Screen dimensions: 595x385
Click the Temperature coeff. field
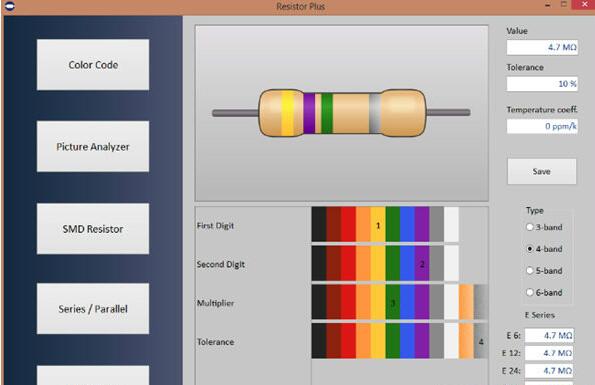(x=542, y=126)
